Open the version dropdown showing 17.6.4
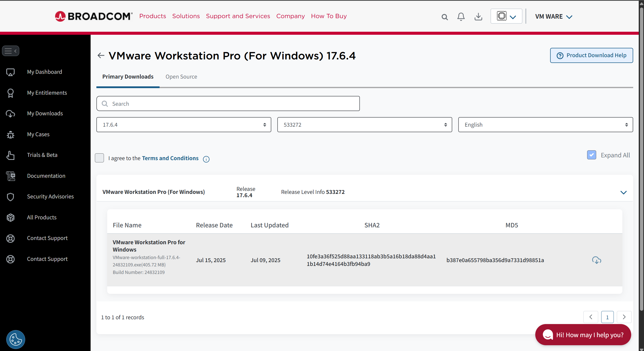The width and height of the screenshot is (644, 351). (x=183, y=124)
